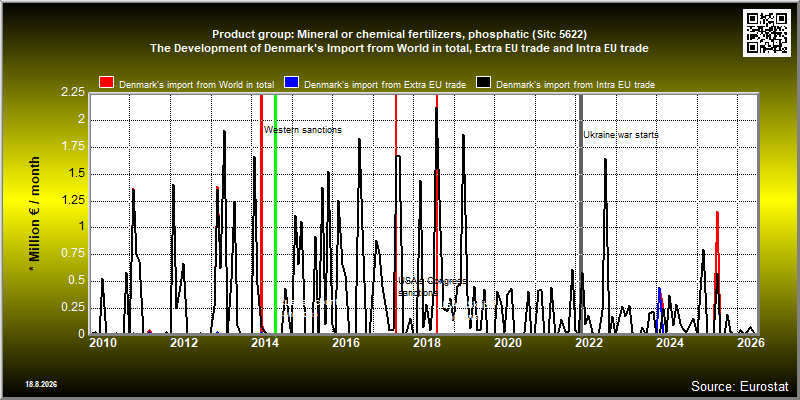The image size is (800, 400).
Task: Click the red vertical marker line in 2018
Action: [x=437, y=213]
